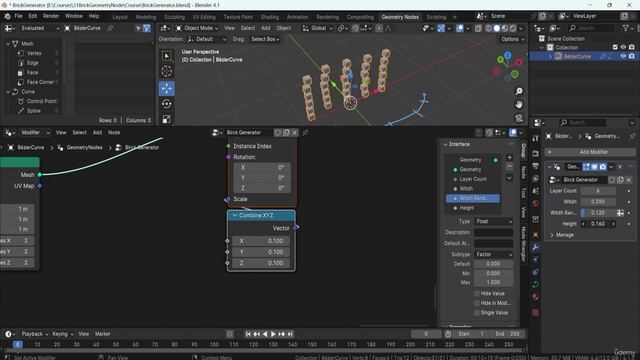Choose the Select Box tool icon
The height and width of the screenshot is (360, 640).
(167, 56)
